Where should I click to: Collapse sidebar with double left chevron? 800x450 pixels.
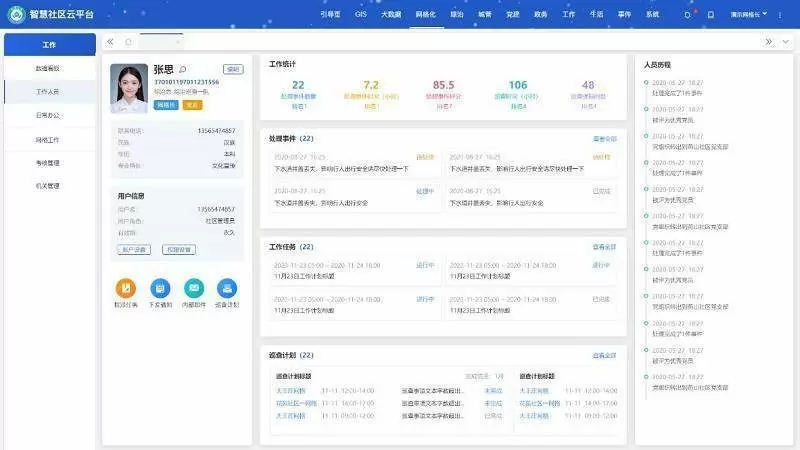pos(109,42)
